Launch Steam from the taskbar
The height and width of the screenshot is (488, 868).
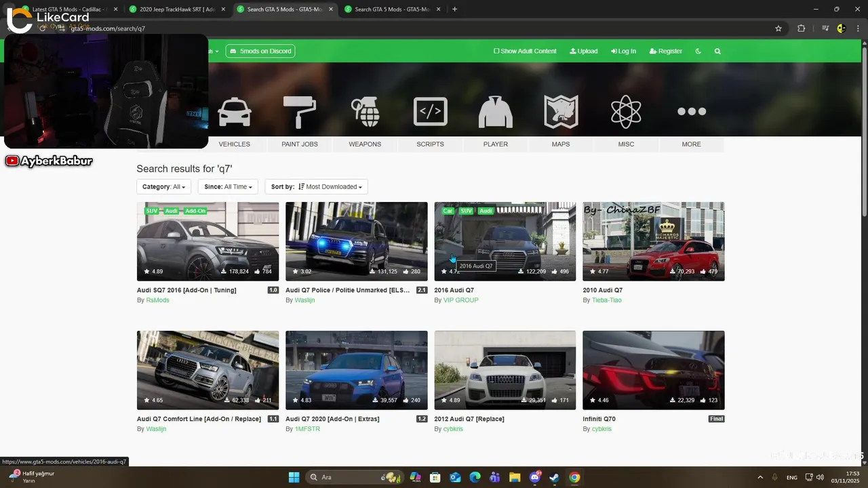coord(554,477)
